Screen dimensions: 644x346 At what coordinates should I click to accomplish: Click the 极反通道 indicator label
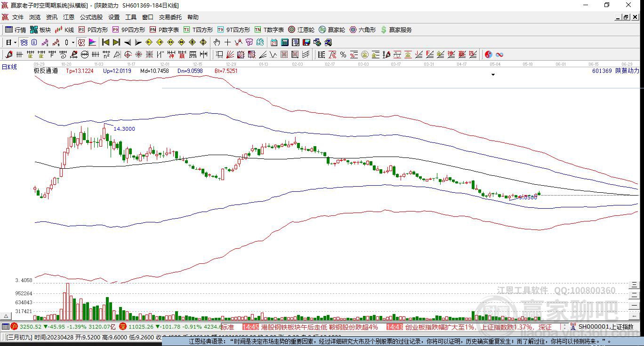(46, 71)
